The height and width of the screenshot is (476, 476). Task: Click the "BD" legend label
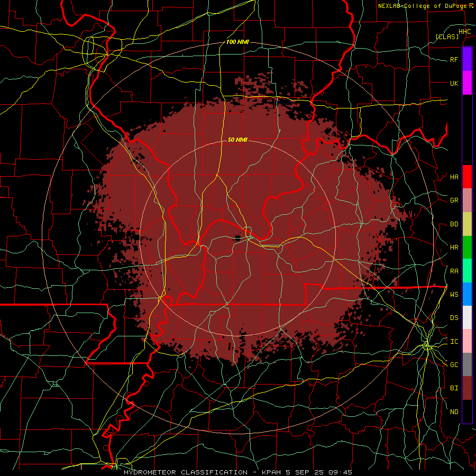[x=454, y=224]
